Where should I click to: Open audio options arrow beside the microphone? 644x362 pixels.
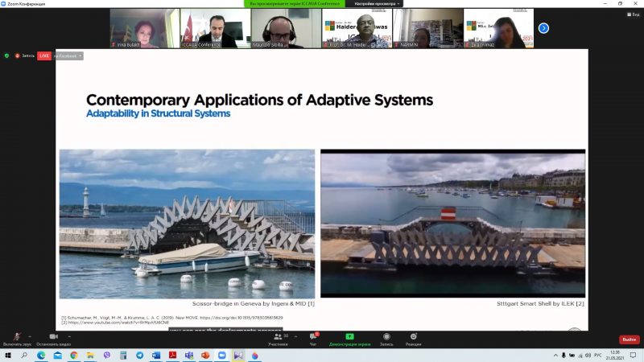click(x=30, y=336)
